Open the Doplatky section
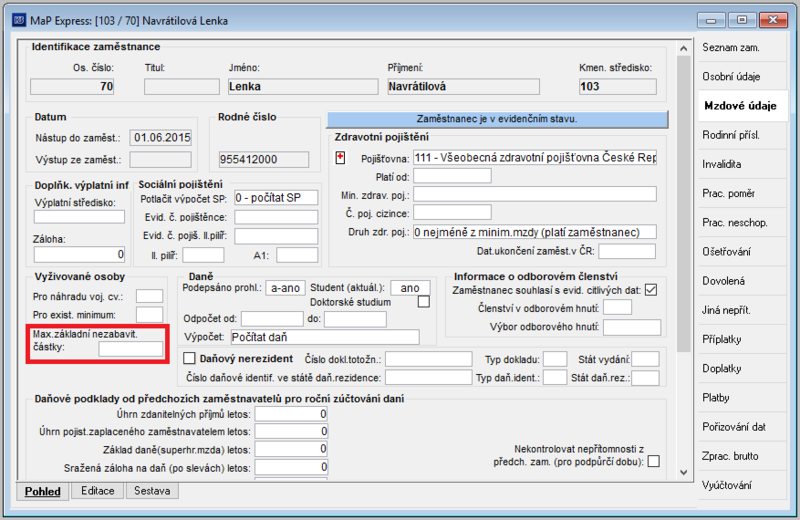The height and width of the screenshot is (520, 800). tap(741, 368)
